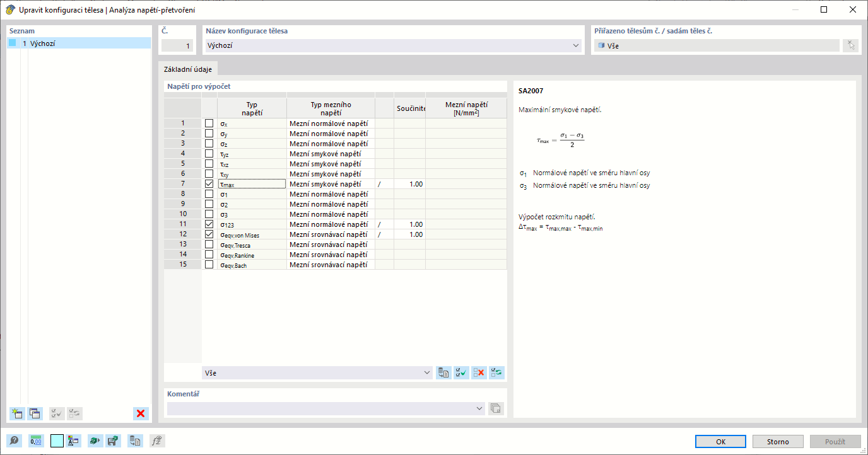Enable the σ2 stress checkbox
868x455 pixels.
point(209,204)
